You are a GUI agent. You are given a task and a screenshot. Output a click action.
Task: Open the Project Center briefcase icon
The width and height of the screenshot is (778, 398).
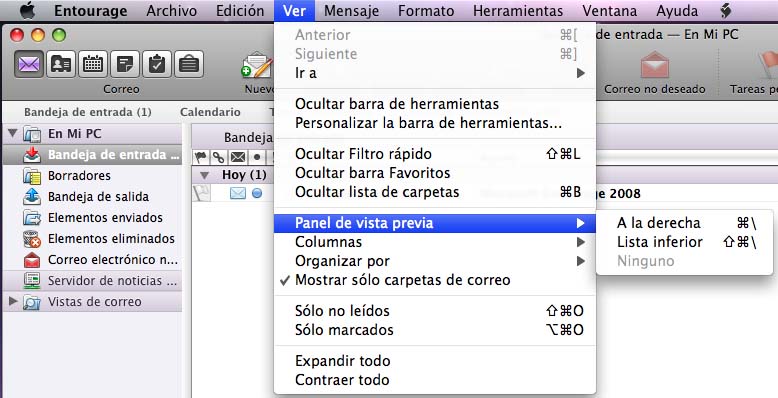click(189, 64)
